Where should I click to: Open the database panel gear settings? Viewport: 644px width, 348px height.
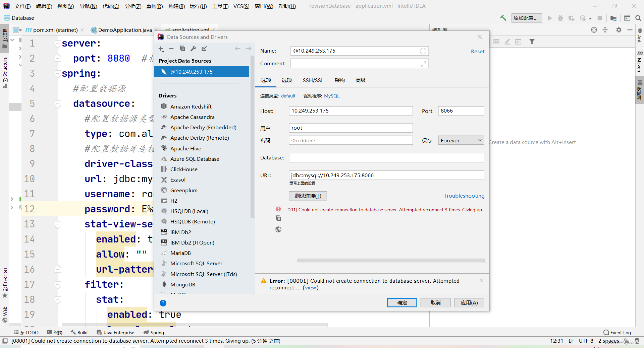[619, 30]
